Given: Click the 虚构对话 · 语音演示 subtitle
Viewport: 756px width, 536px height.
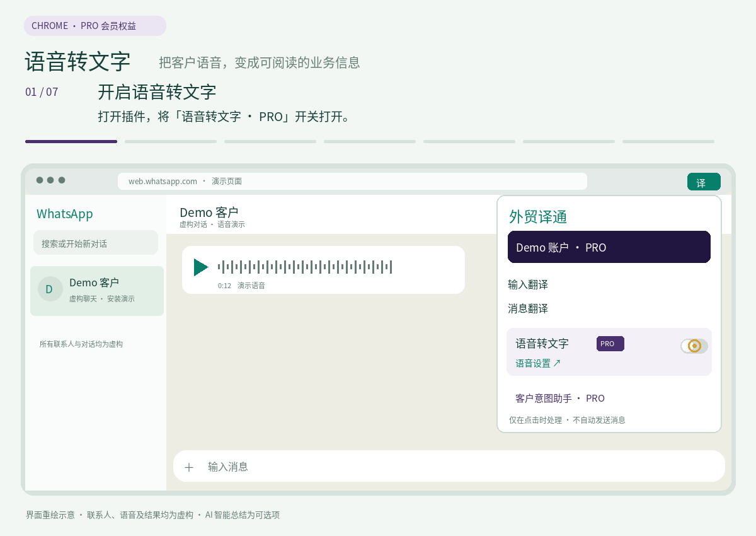Looking at the screenshot, I should click(212, 224).
